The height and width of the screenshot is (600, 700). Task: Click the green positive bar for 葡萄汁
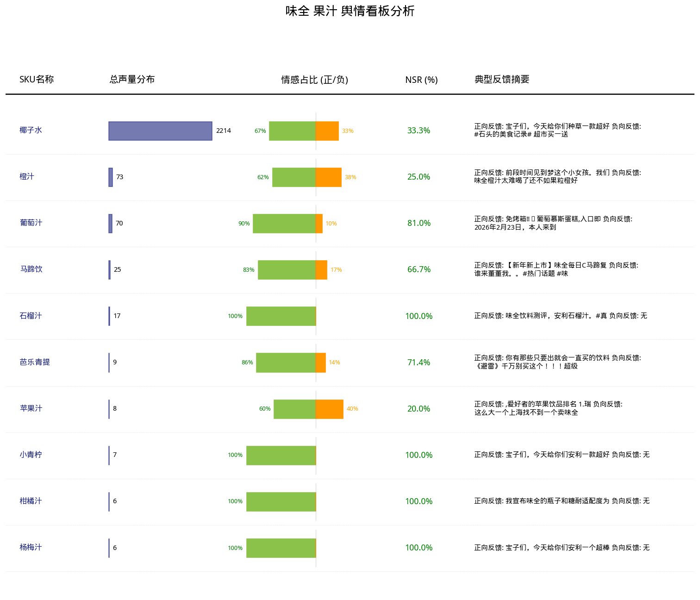pyautogui.click(x=284, y=224)
